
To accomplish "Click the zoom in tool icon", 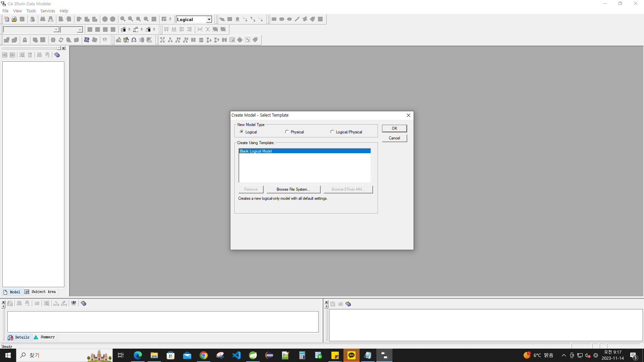I will tap(123, 19).
